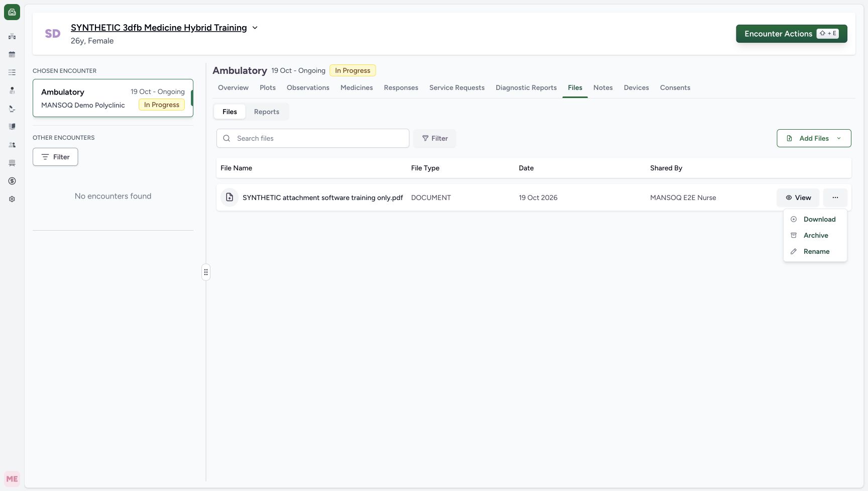Click the Encounter Actions button
Image resolution: width=868 pixels, height=491 pixels.
pyautogui.click(x=792, y=34)
